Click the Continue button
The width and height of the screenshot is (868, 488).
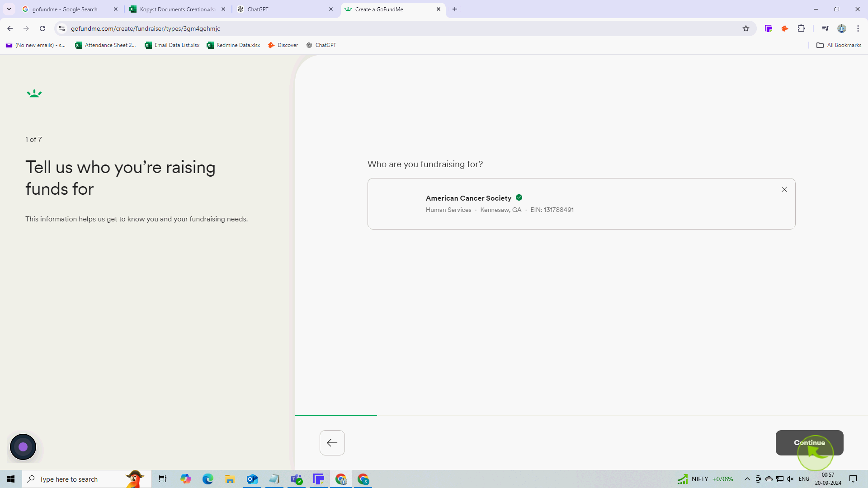[809, 443]
